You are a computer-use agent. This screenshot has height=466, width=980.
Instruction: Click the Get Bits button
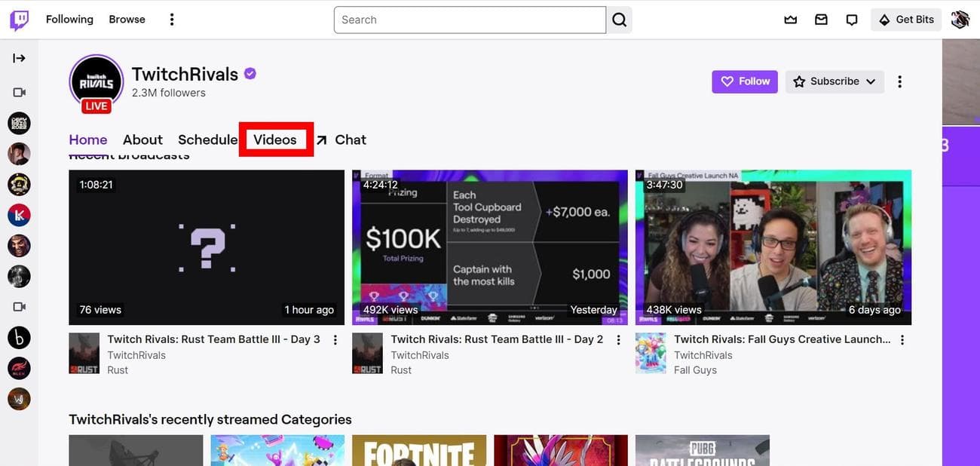906,20
